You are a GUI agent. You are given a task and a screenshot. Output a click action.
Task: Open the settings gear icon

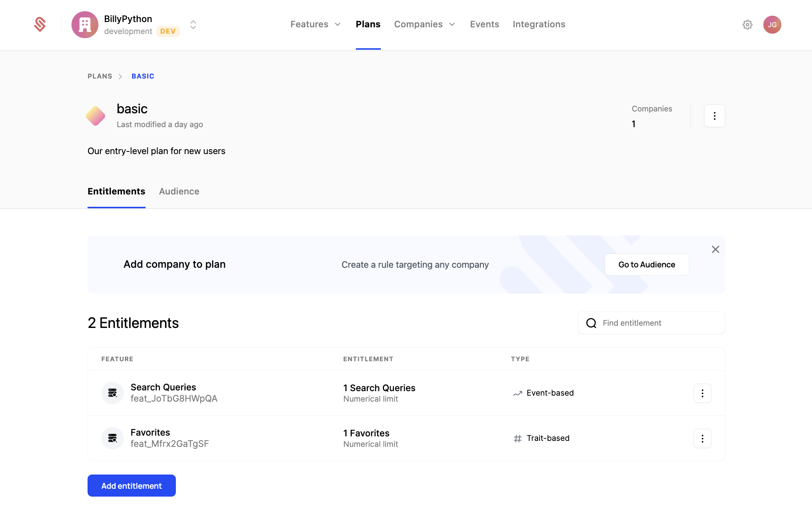pos(747,25)
